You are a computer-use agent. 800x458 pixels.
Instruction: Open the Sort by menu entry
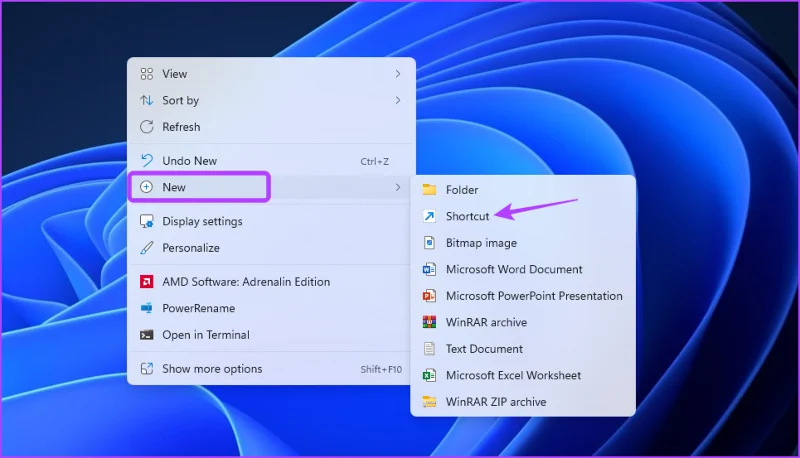[x=271, y=100]
